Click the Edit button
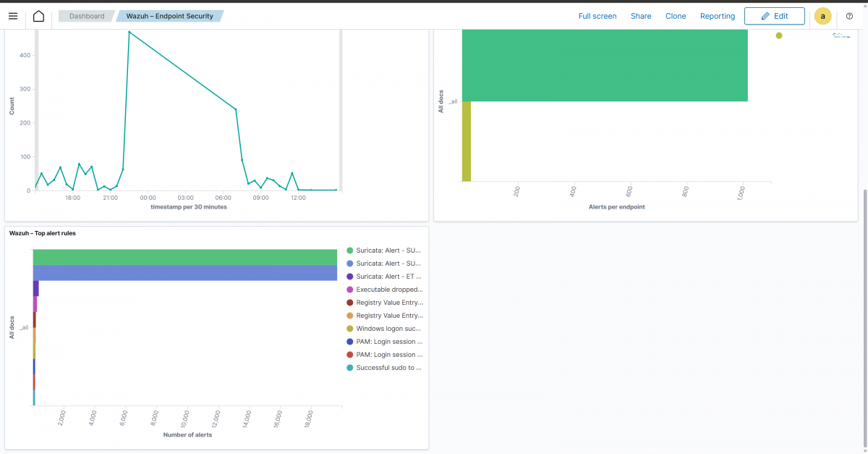The height and width of the screenshot is (454, 868). pos(774,16)
